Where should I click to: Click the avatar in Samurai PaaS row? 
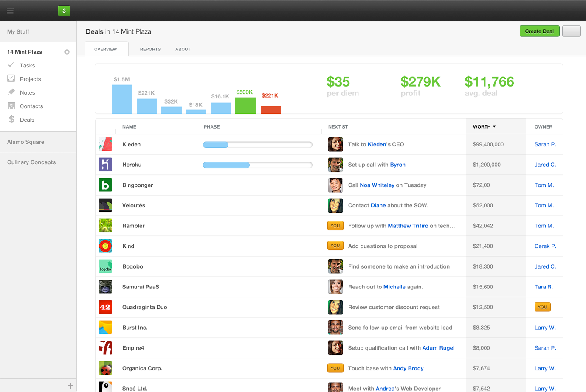click(x=335, y=287)
